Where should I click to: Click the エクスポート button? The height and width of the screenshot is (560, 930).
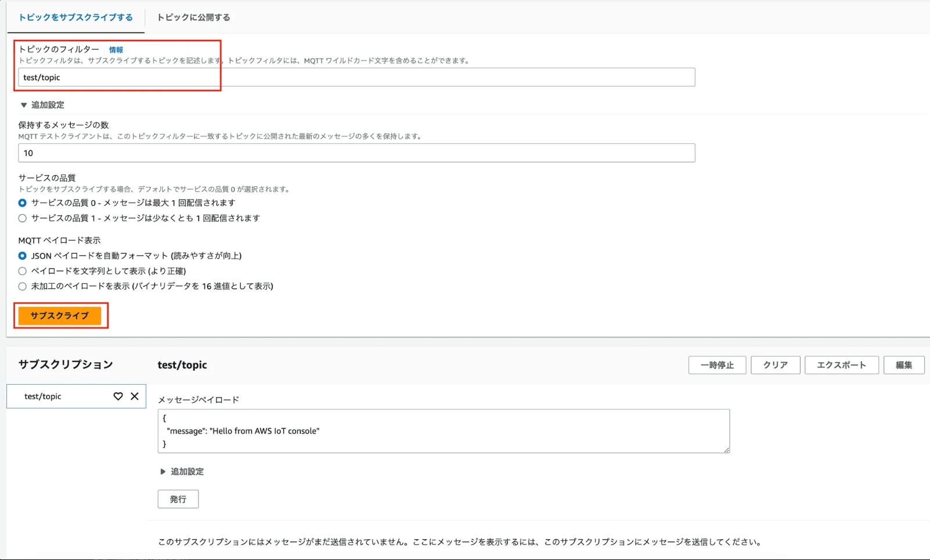[841, 365]
